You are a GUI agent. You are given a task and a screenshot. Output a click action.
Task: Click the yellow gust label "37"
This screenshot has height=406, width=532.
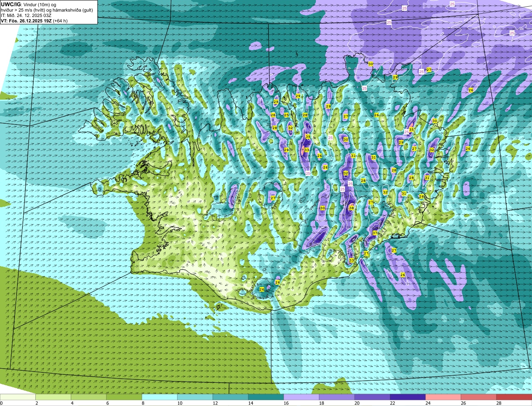[375, 233]
